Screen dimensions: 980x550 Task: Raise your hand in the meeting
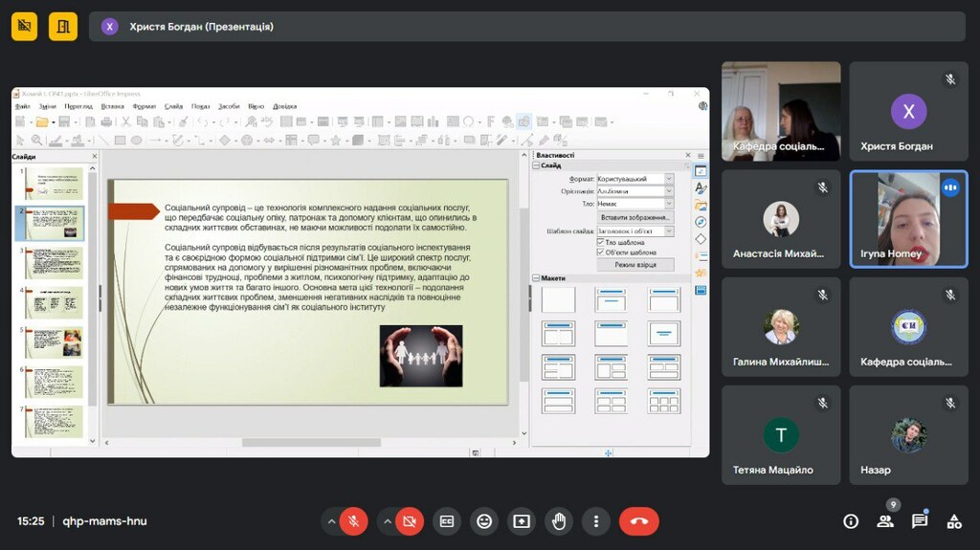coord(559,521)
